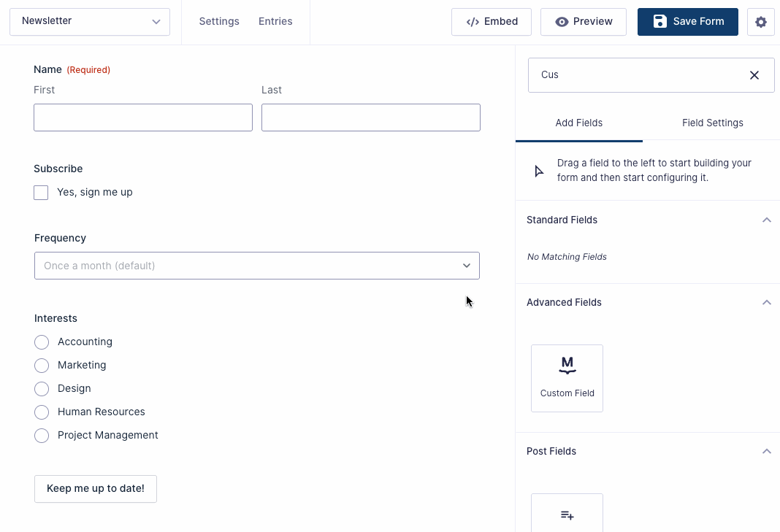Collapse the Standard Fields section
Screen dimensions: 780x532
coord(767,220)
